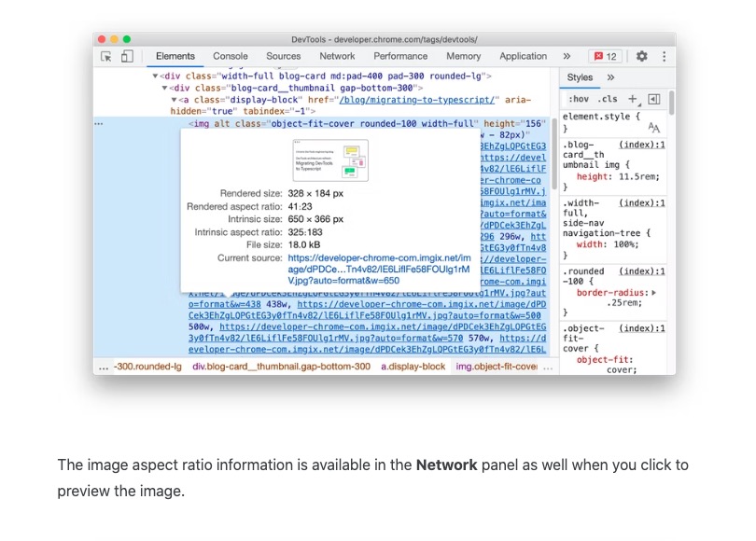Collapse the div width-full blog-card node
Viewport: 756px width, 541px height.
(x=155, y=76)
